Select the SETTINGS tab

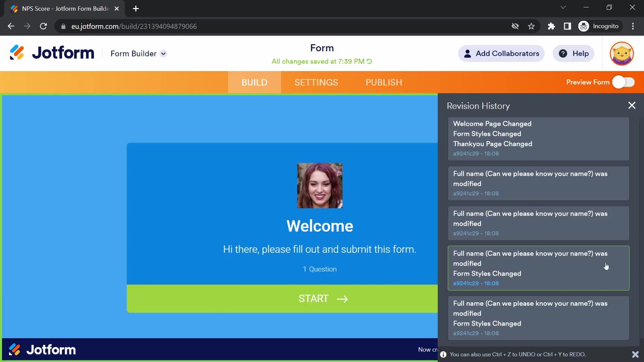coord(316,82)
